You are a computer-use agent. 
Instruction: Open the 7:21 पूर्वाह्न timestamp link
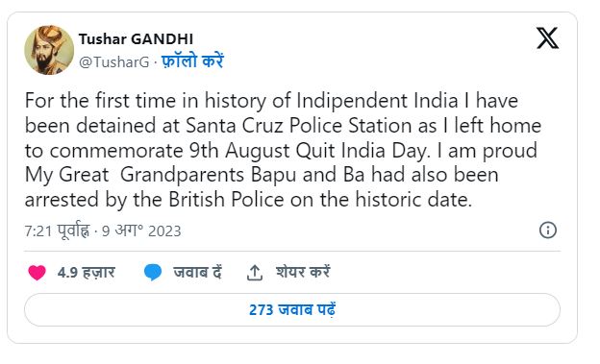[x=57, y=231]
